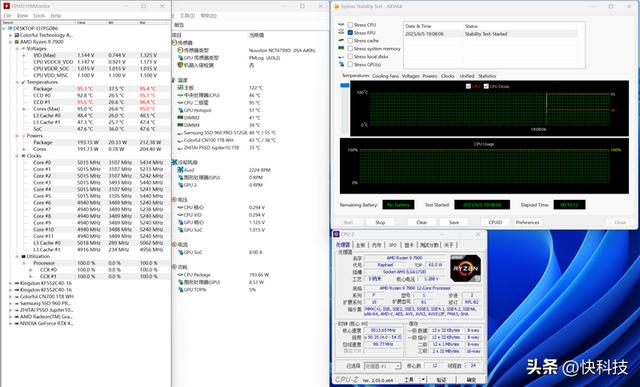Viewport: 640px width, 387px height.
Task: Click the Stress local disks drive icon
Action: point(341,57)
